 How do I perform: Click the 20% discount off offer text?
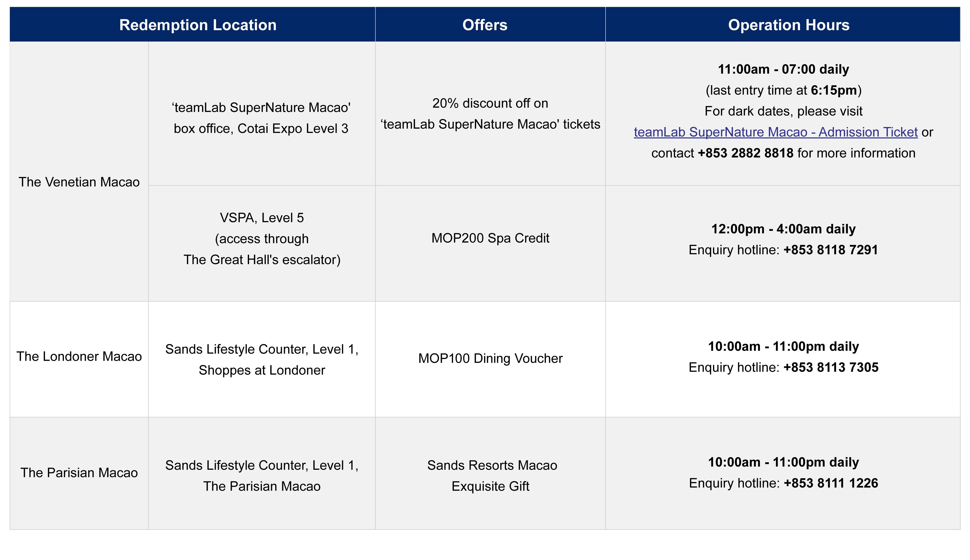click(x=490, y=103)
